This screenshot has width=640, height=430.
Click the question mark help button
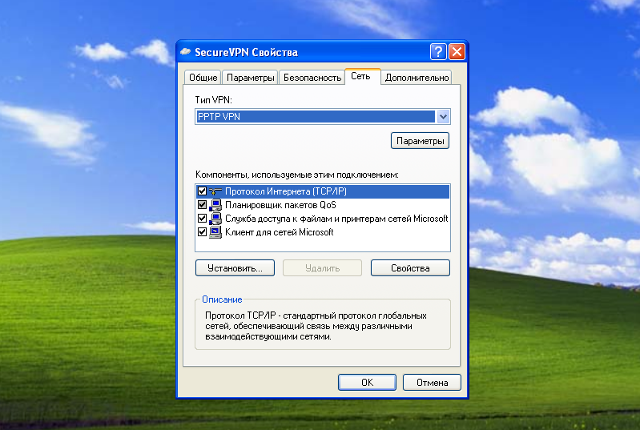pos(438,52)
